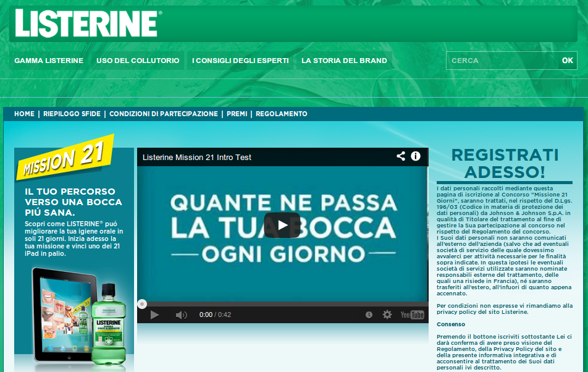Open the Regolamento page
The image size is (588, 372).
point(281,114)
